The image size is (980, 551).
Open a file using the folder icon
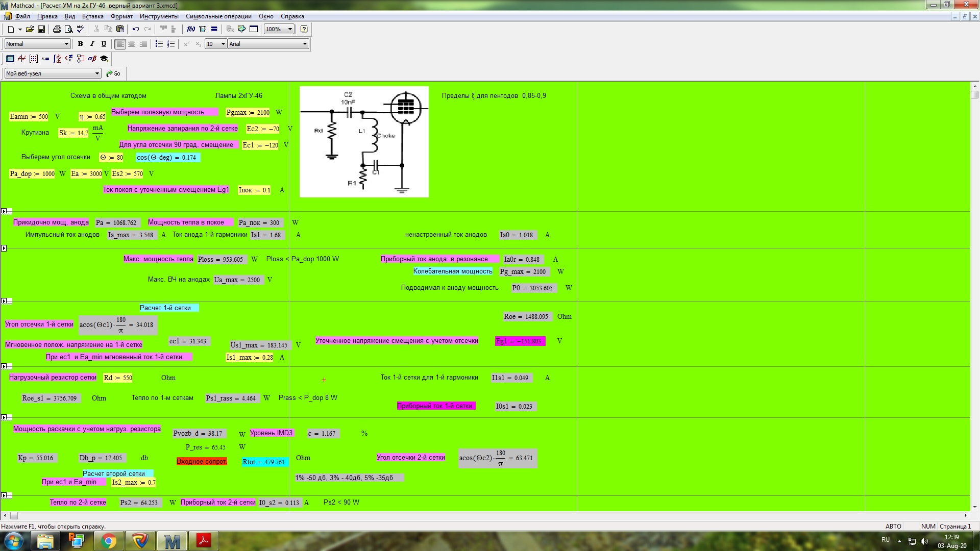pyautogui.click(x=30, y=29)
